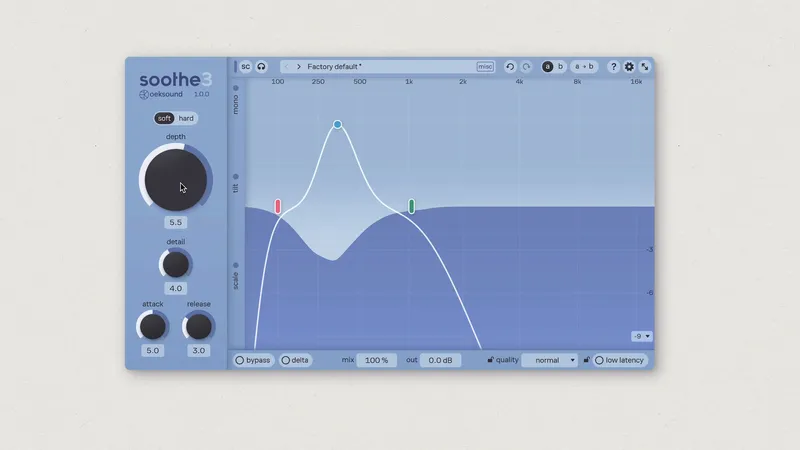Click the depth knob
The width and height of the screenshot is (800, 450).
[176, 178]
